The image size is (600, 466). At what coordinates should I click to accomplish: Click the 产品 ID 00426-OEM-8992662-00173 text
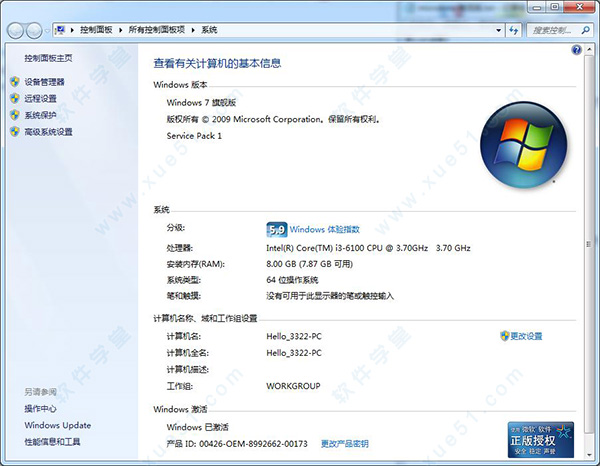click(237, 444)
